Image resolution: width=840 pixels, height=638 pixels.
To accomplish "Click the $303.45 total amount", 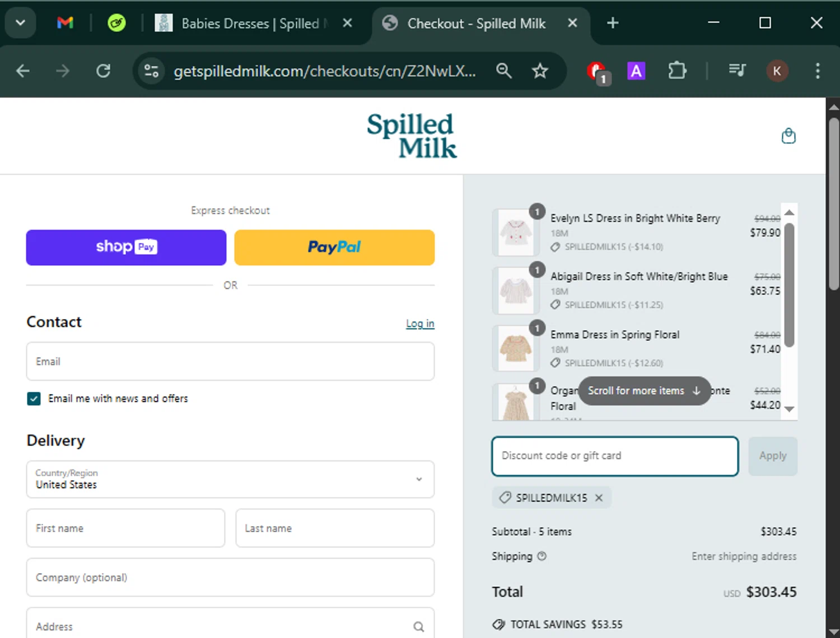I will coord(771,592).
